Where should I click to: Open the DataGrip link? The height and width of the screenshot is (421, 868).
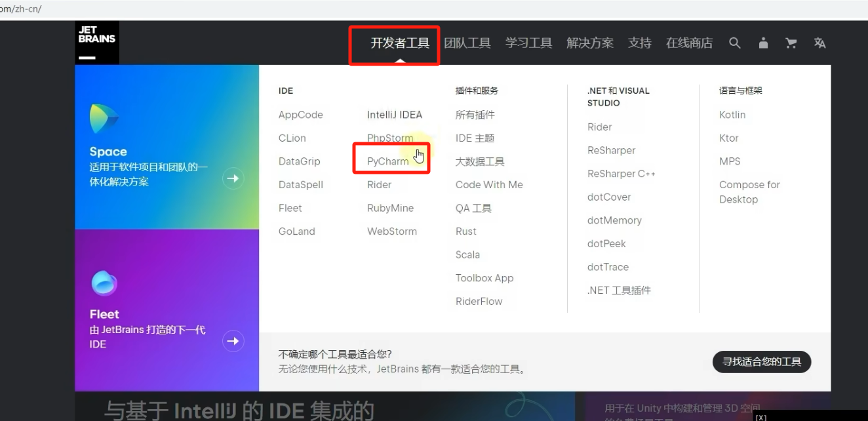300,161
